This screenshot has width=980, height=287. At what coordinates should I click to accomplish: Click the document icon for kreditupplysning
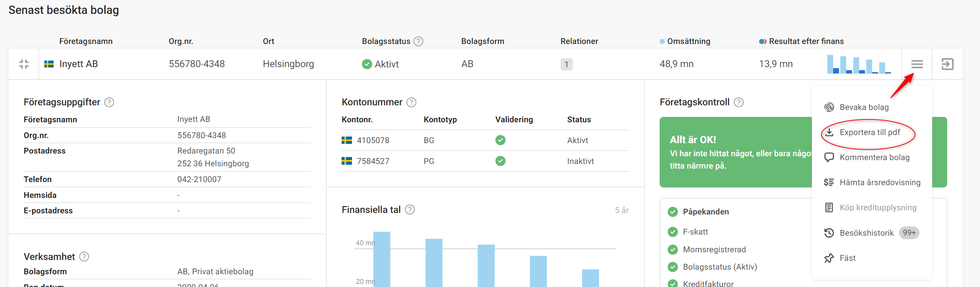(829, 208)
